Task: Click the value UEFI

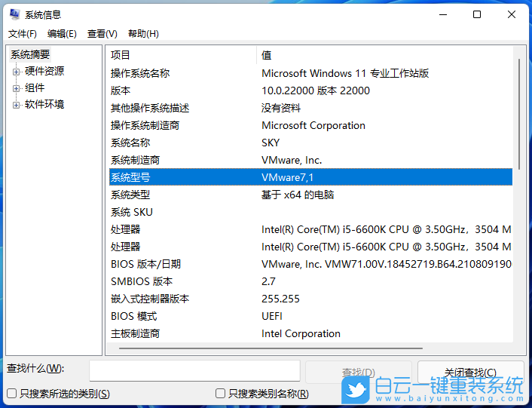Action: coord(272,316)
